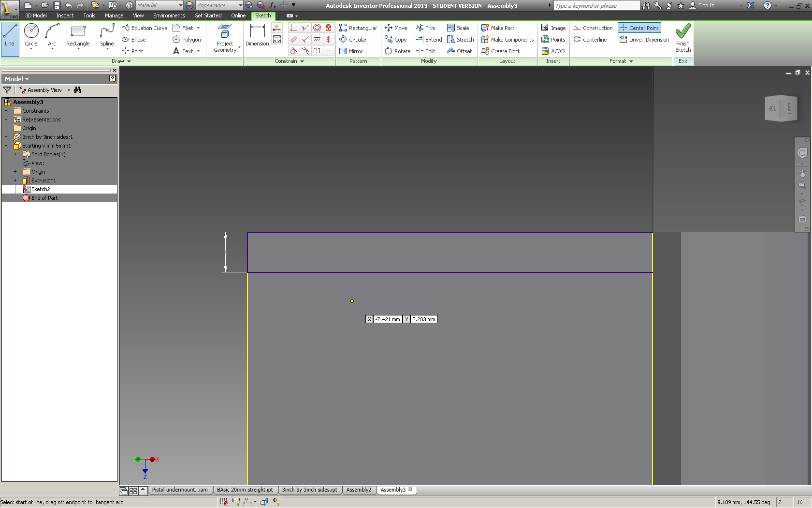
Task: Click the appearance color wheel icon
Action: 189,5
